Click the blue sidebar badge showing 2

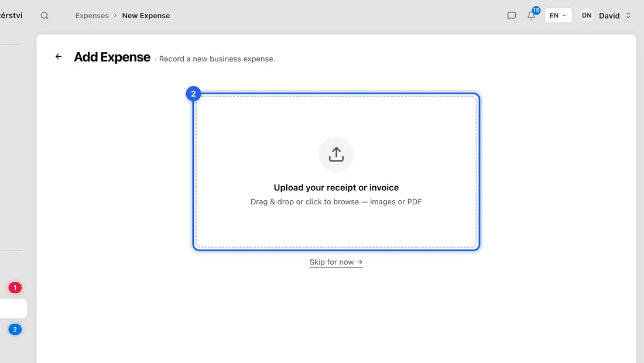(x=15, y=329)
